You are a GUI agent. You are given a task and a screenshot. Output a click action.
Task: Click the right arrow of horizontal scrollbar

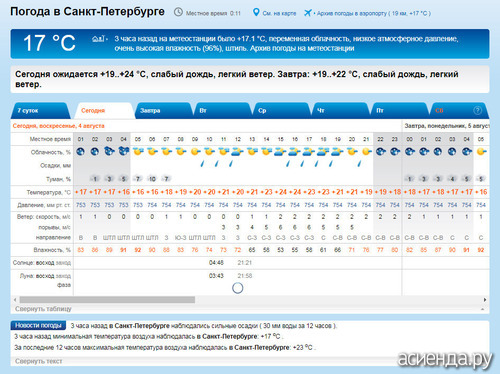(x=485, y=300)
